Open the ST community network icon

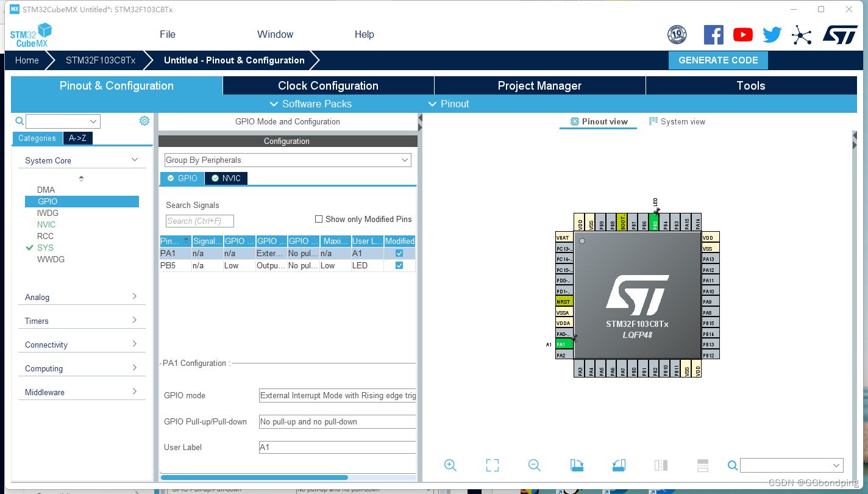click(x=802, y=35)
